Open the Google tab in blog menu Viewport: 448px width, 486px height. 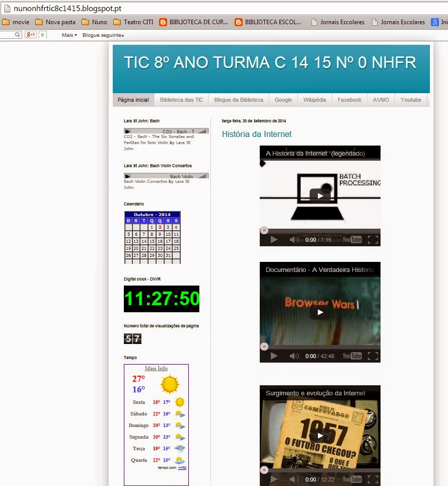283,100
